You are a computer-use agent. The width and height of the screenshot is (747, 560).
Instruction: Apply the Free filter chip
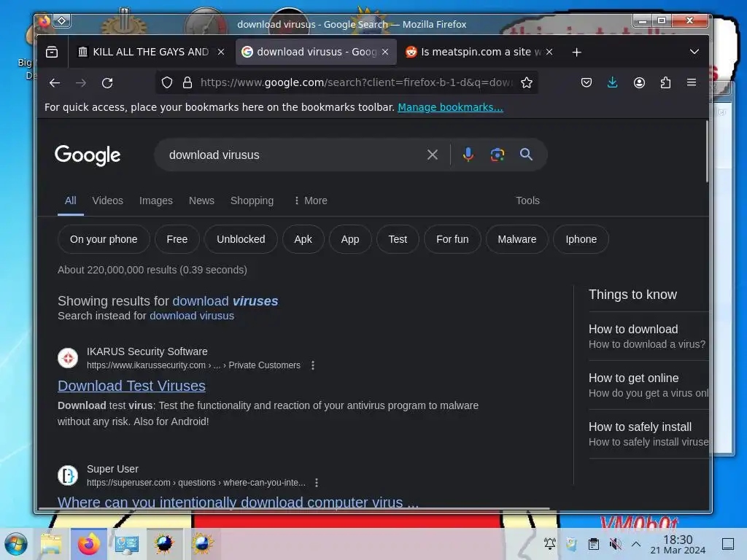177,239
